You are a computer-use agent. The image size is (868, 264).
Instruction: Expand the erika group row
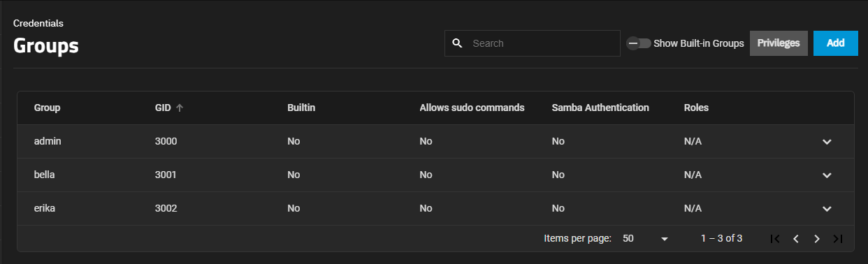[x=827, y=209]
